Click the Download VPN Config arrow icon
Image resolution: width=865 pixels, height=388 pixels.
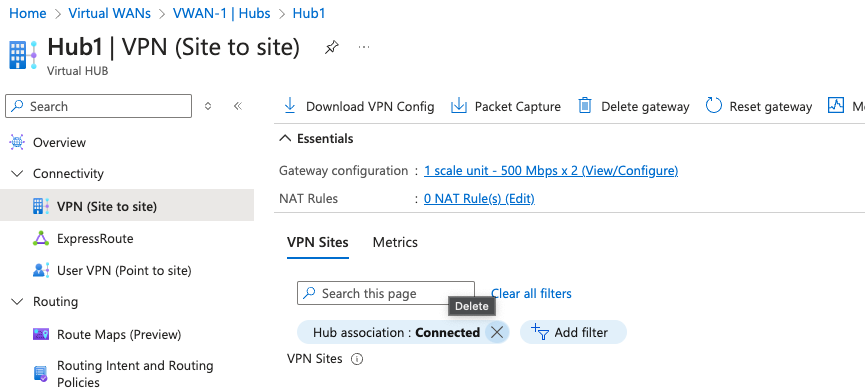click(x=290, y=106)
